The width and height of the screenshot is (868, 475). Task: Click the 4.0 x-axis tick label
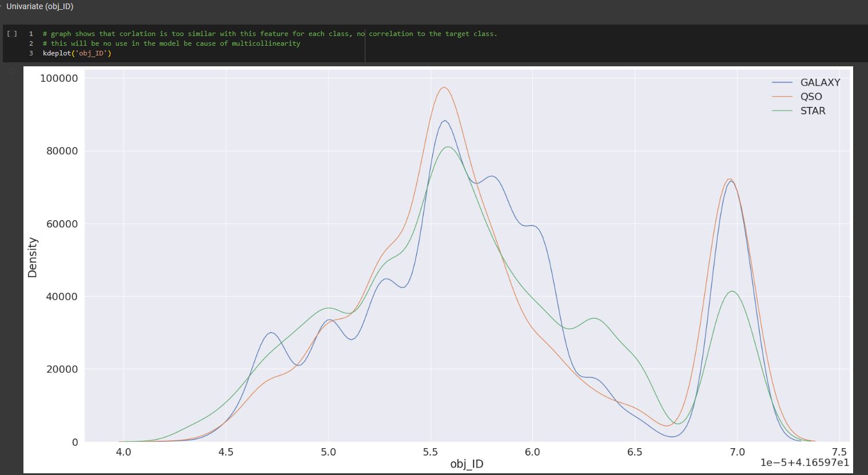pos(124,452)
